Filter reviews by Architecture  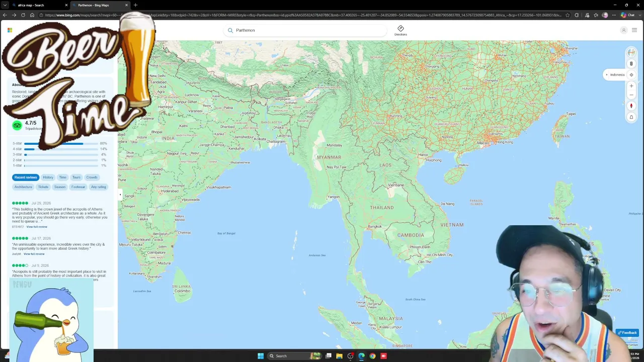[x=23, y=187]
